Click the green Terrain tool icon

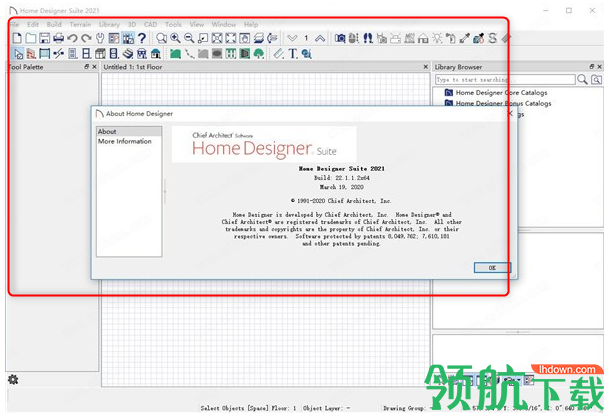point(175,54)
